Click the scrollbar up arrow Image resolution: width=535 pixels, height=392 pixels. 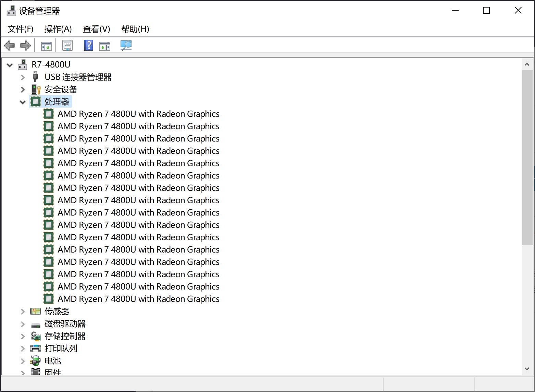tap(527, 64)
